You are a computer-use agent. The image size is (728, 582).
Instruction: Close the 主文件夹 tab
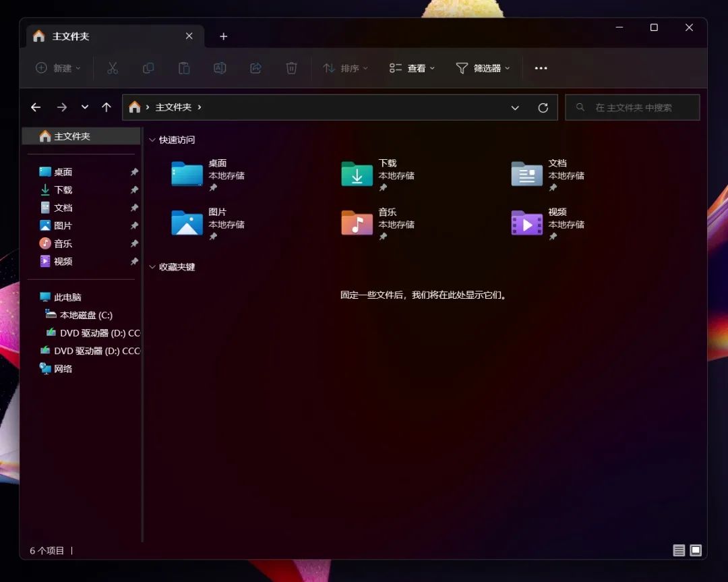point(189,36)
